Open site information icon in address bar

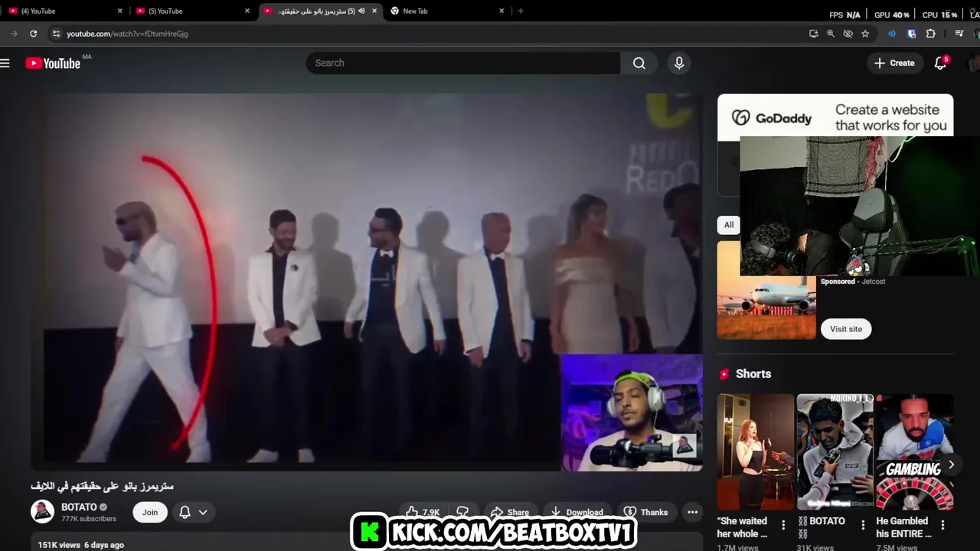click(x=55, y=34)
